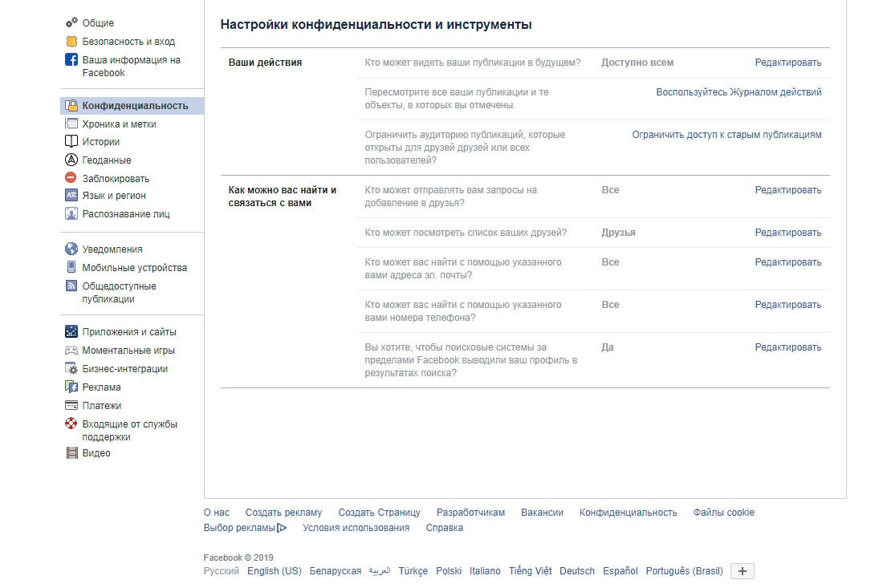The height and width of the screenshot is (588, 883).
Task: Open Моментальные игры settings
Action: [128, 351]
